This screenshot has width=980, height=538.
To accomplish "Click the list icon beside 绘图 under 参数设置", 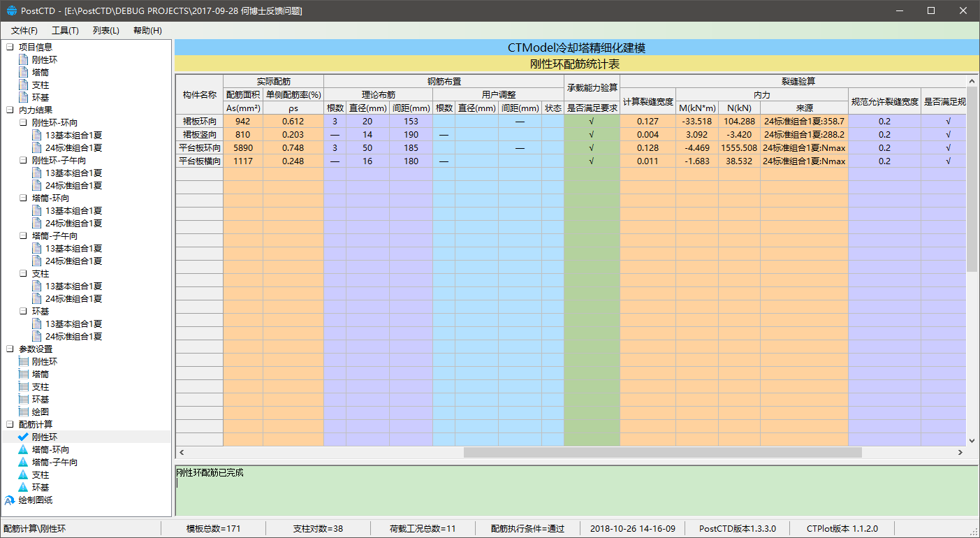I will click(x=24, y=412).
